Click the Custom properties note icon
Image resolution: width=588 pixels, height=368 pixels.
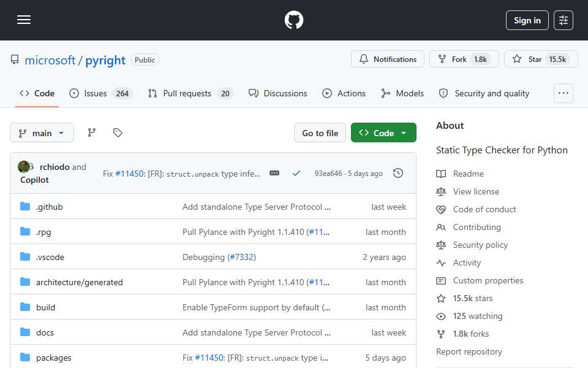click(x=441, y=280)
